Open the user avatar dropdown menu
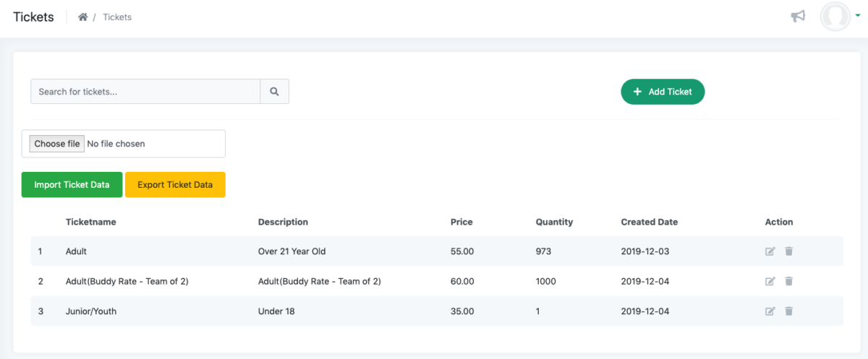 point(838,16)
